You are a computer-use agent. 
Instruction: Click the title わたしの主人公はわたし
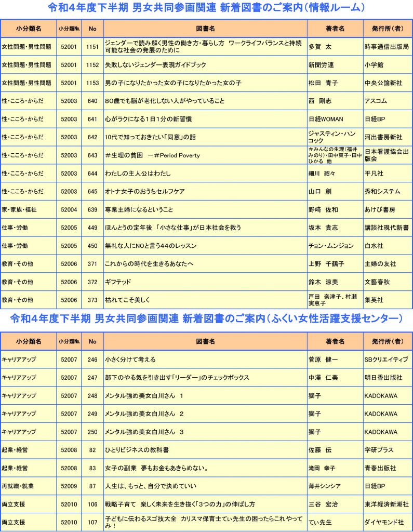(x=138, y=174)
